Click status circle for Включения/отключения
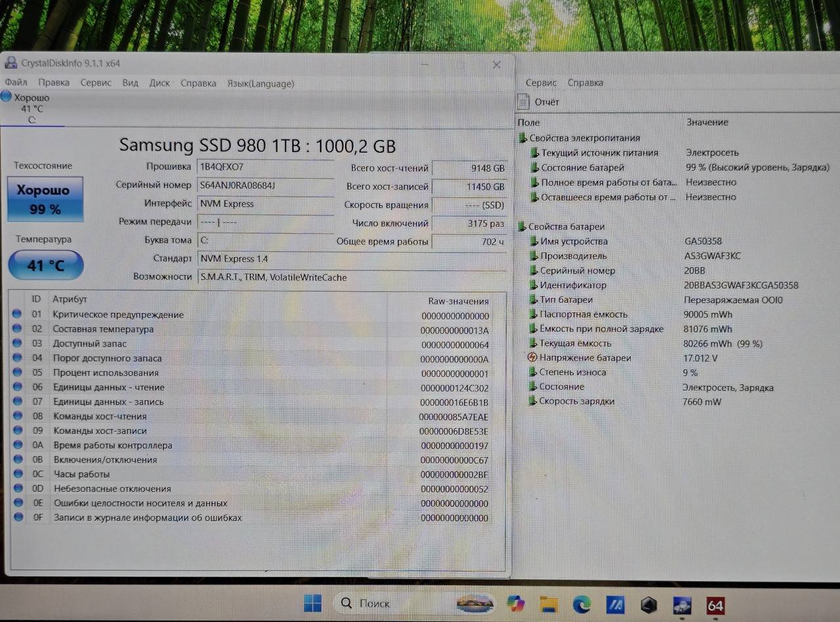 tap(18, 459)
